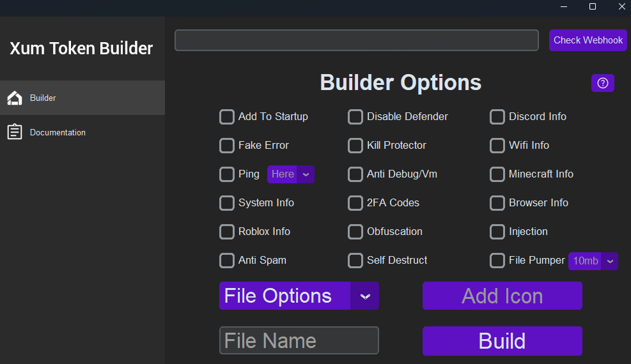This screenshot has height=364, width=631.
Task: Click the Check Webhook button
Action: pos(588,40)
